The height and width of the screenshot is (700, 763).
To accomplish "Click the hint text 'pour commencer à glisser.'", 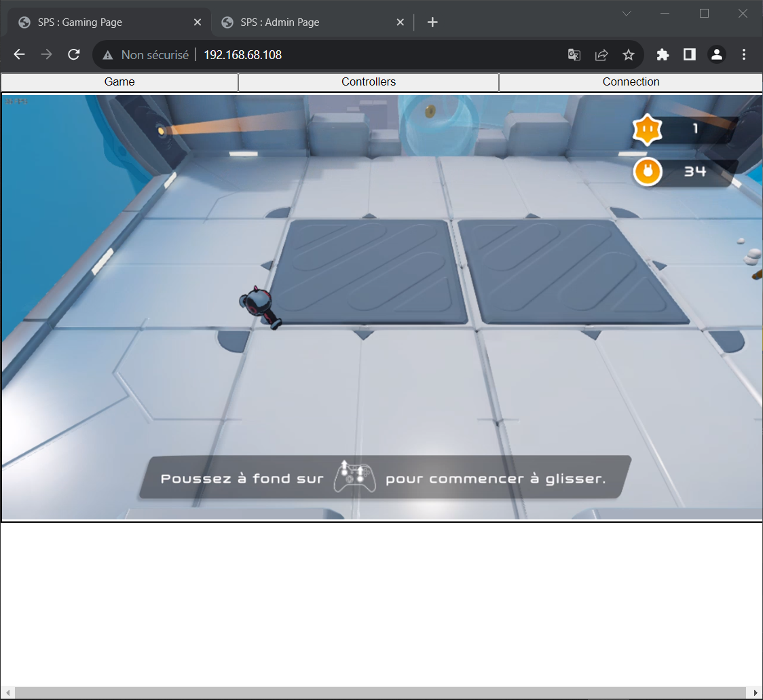I will point(496,479).
